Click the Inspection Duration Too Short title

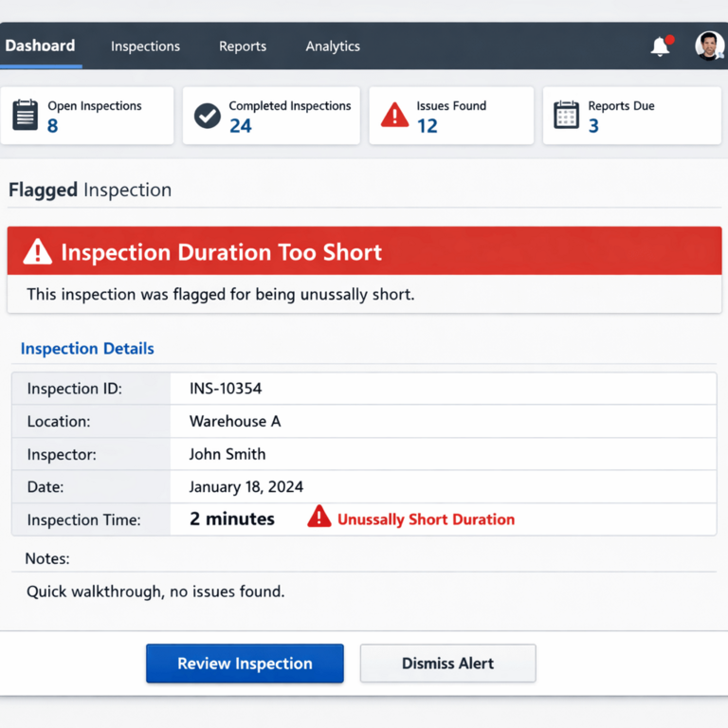coord(222,252)
